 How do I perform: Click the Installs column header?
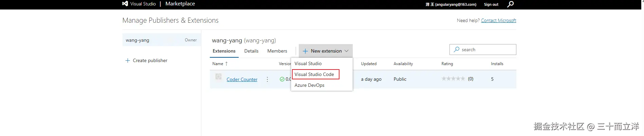click(x=497, y=64)
